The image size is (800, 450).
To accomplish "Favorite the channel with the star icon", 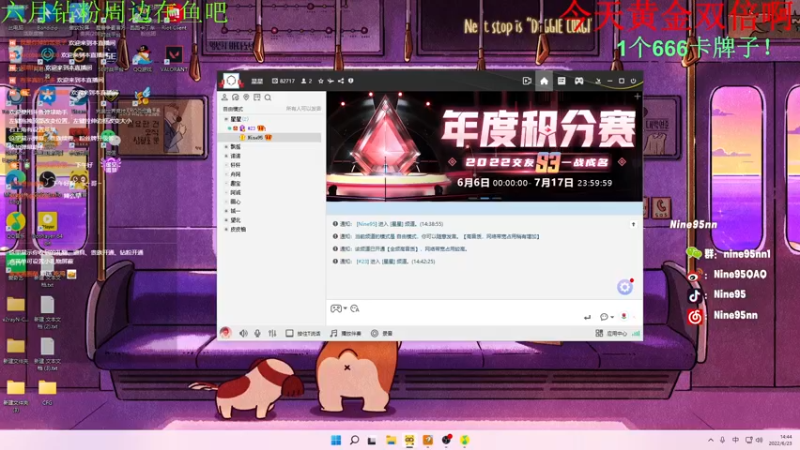I will coord(321,81).
